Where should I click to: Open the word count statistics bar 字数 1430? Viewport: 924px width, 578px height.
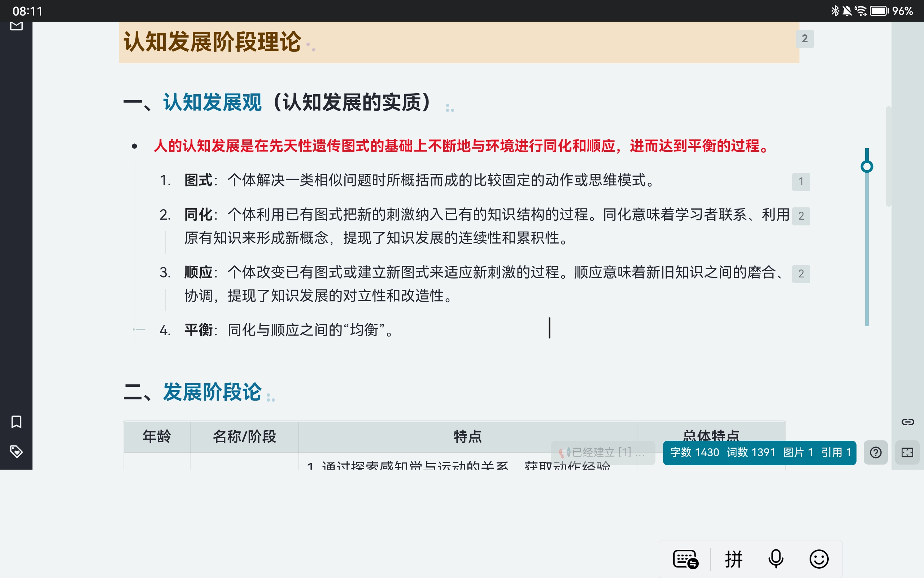click(x=759, y=453)
